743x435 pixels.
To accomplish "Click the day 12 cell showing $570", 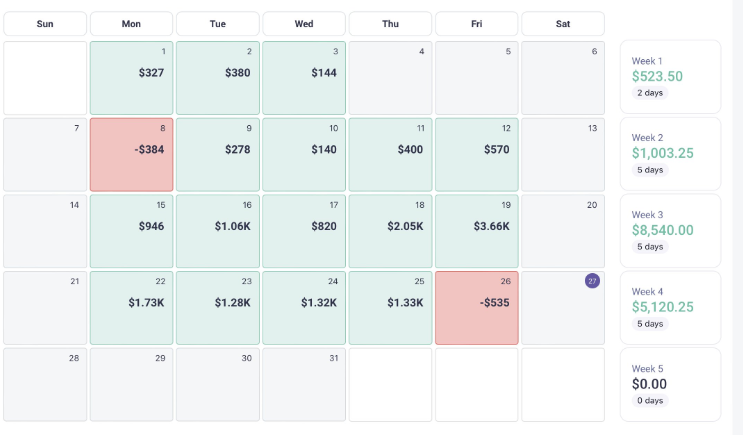I will 477,155.
